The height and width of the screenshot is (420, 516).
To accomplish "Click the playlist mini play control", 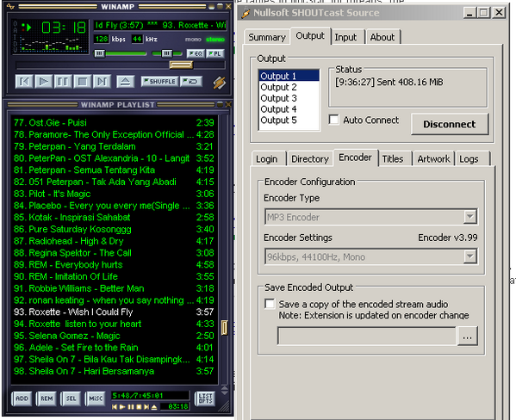I will (122, 407).
